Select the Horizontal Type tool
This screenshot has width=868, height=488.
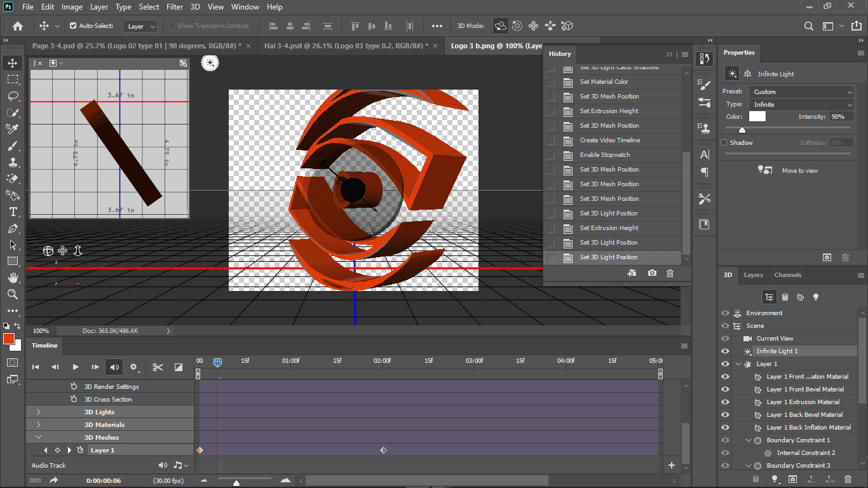[x=13, y=212]
